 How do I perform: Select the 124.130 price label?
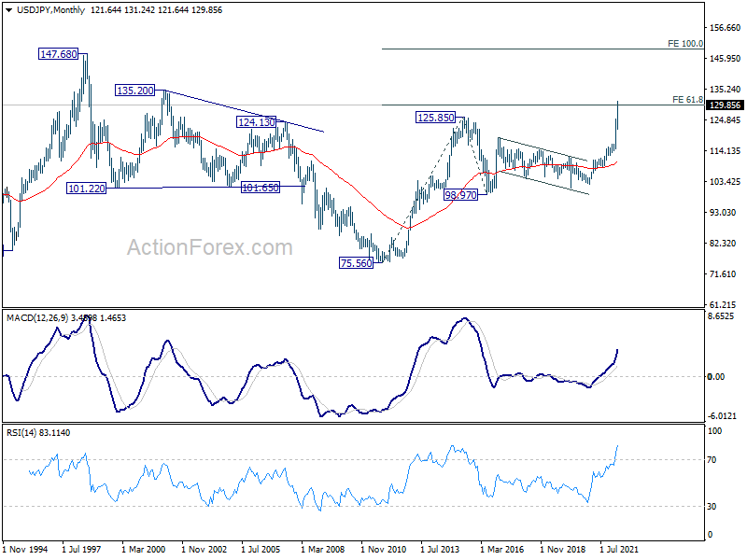[256, 122]
